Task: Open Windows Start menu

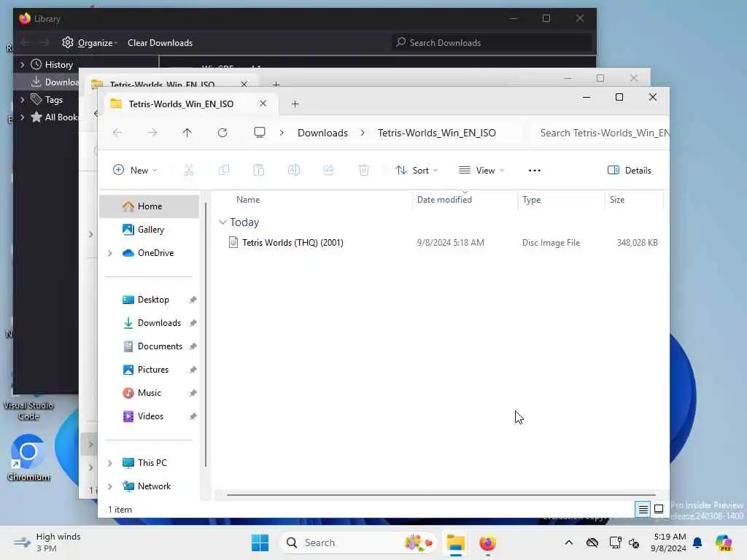Action: pos(260,542)
